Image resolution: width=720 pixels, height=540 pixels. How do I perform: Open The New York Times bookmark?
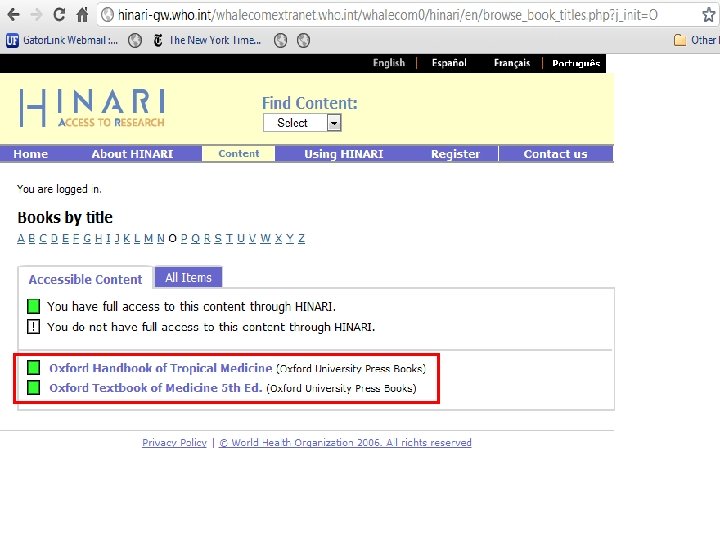point(208,40)
